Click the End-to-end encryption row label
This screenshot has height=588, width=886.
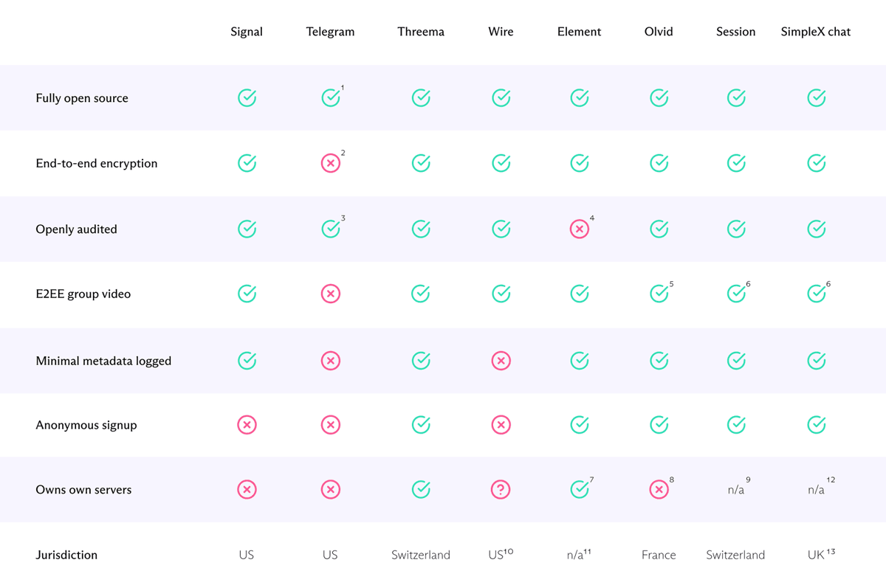(97, 164)
